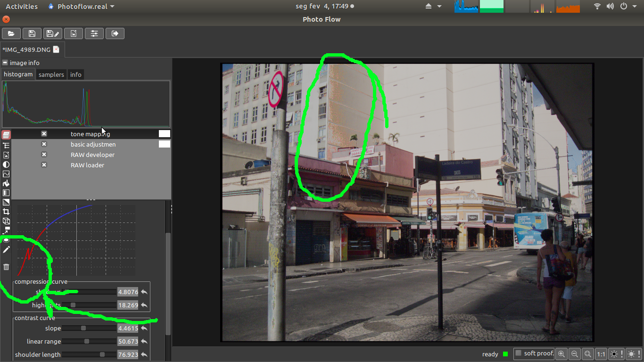This screenshot has height=362, width=644.
Task: Click the save floppy disk icon
Action: [32, 33]
